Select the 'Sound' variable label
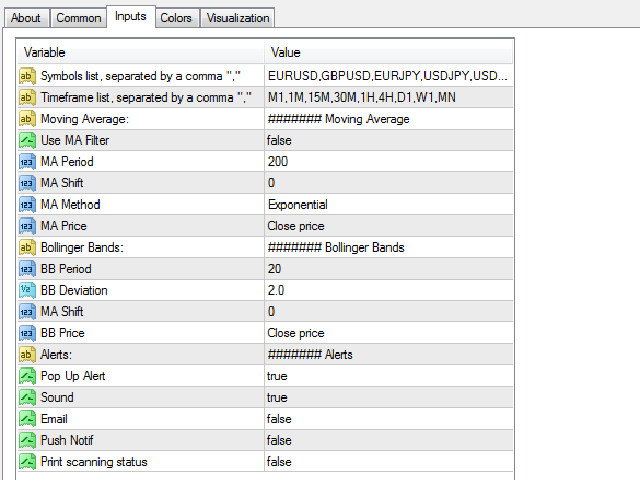Screen dimensions: 640x480 tap(57, 397)
